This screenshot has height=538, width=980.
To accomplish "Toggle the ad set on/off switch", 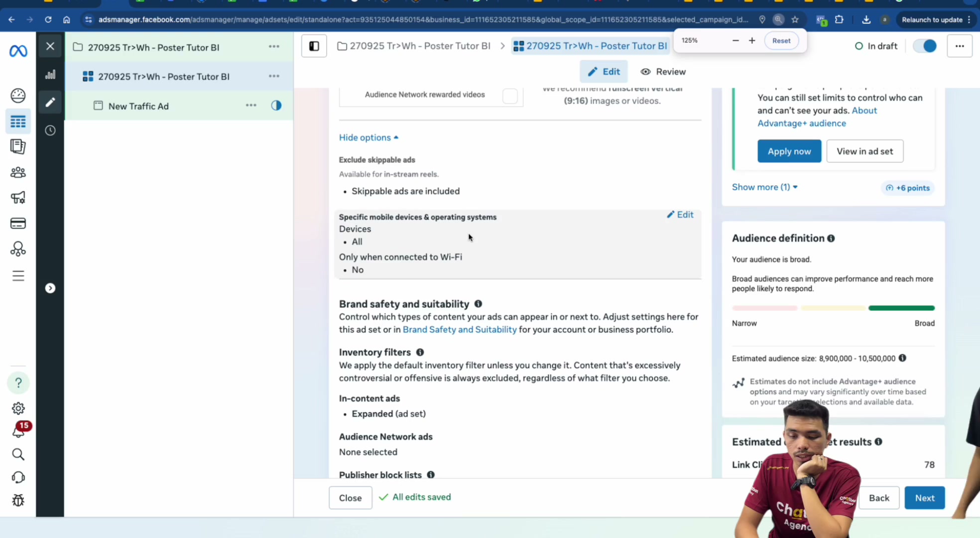I will point(925,46).
